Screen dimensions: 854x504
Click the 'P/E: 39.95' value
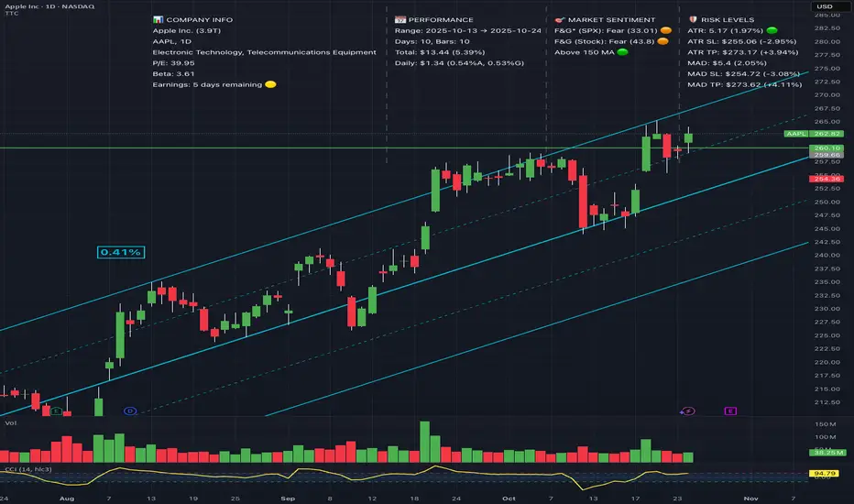(174, 63)
